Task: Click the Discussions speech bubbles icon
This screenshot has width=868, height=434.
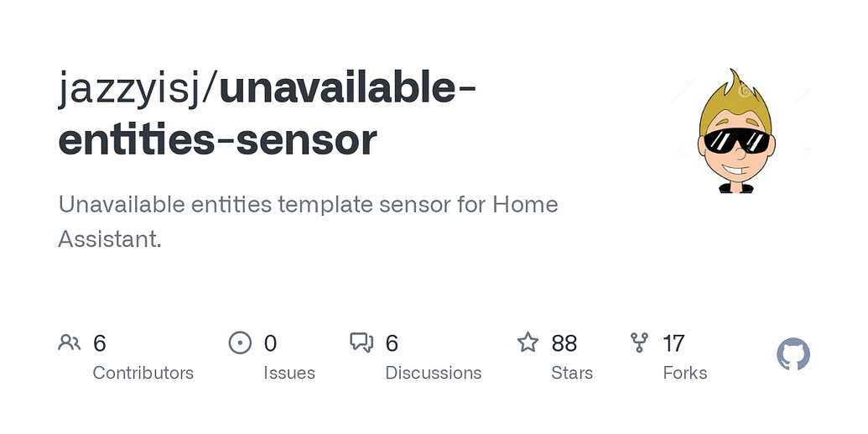Action: tap(361, 342)
